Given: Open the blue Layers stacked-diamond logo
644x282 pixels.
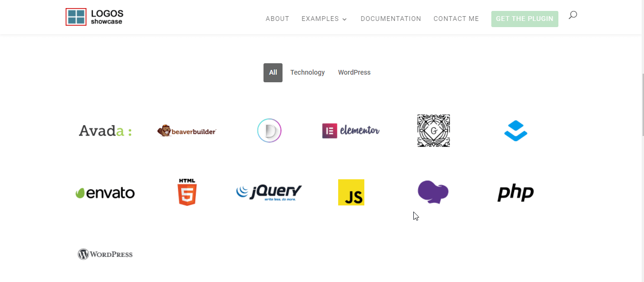Looking at the screenshot, I should pyautogui.click(x=516, y=130).
